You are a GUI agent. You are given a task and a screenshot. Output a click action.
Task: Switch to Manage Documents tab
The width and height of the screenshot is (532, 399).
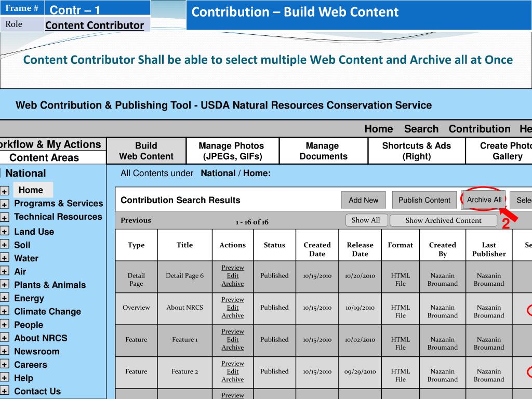tap(323, 151)
